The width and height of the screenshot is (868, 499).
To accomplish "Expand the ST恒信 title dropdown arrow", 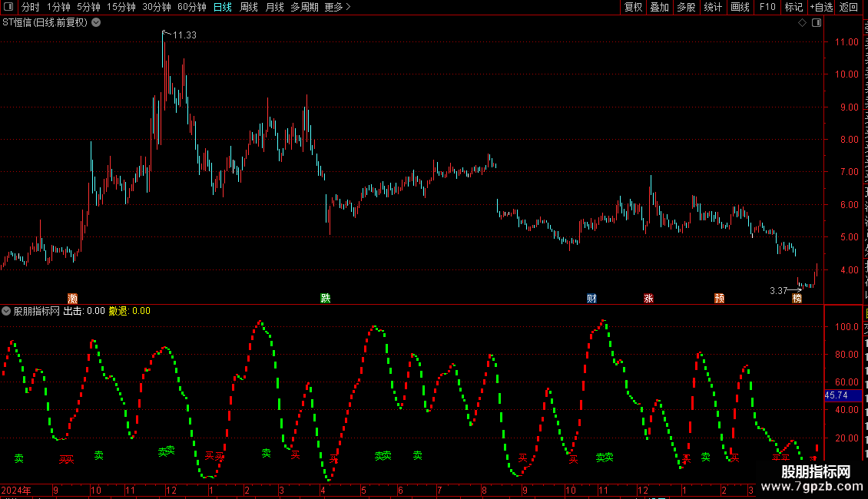I will pos(96,23).
